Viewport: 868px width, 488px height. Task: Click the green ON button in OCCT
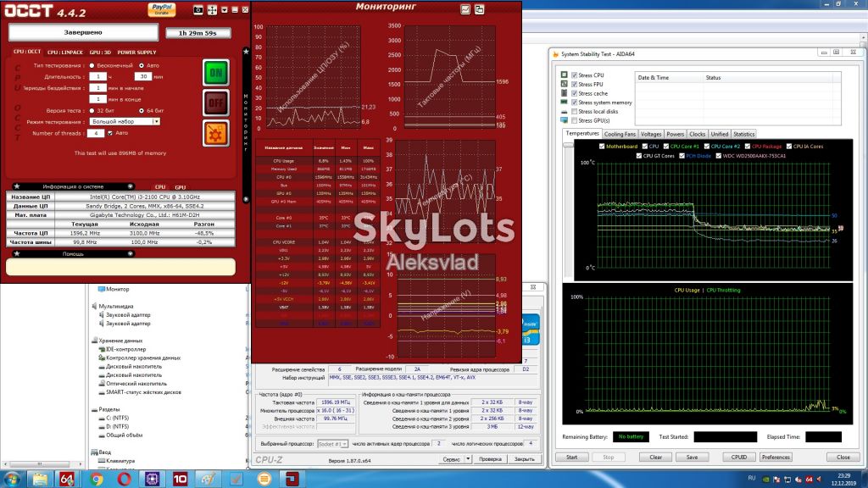[215, 73]
